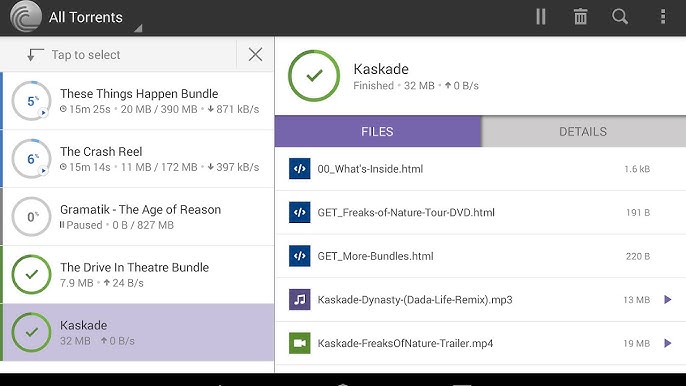Click the large finished checkmark in Kaskade header
686x386 pixels.
[x=314, y=76]
